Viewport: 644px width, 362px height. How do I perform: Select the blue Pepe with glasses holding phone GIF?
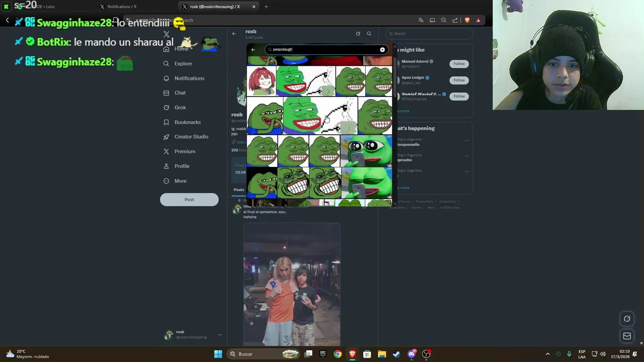click(366, 151)
